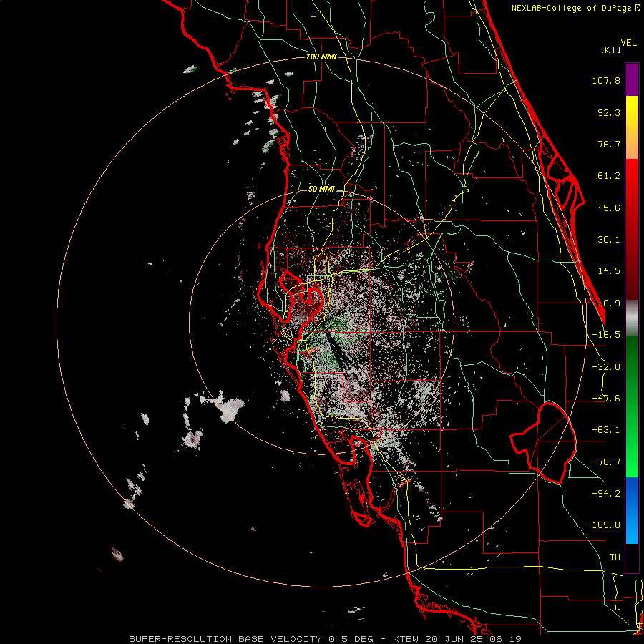This screenshot has width=644, height=644.
Task: Click the 20 JUN 25 06:19 timestamp
Action: click(474, 639)
